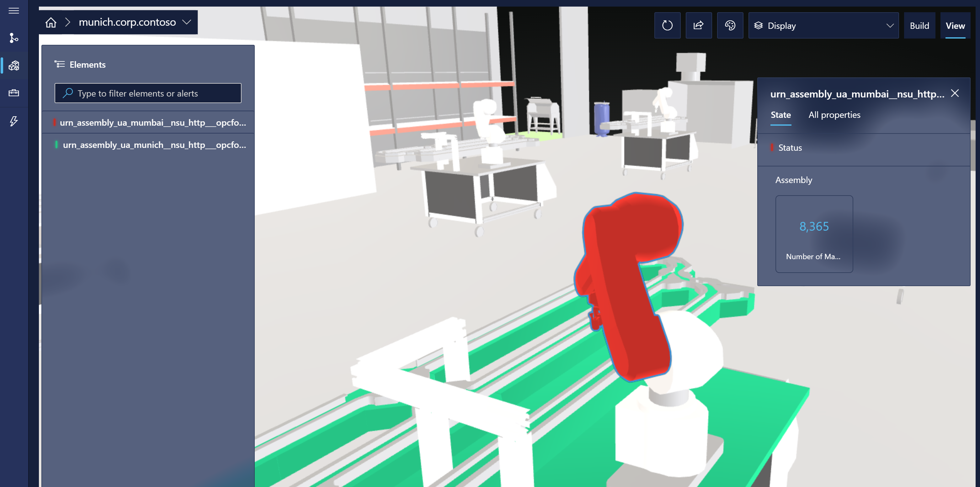Screen dimensions: 980x487
Task: Select the State tab in properties panel
Action: tap(780, 114)
